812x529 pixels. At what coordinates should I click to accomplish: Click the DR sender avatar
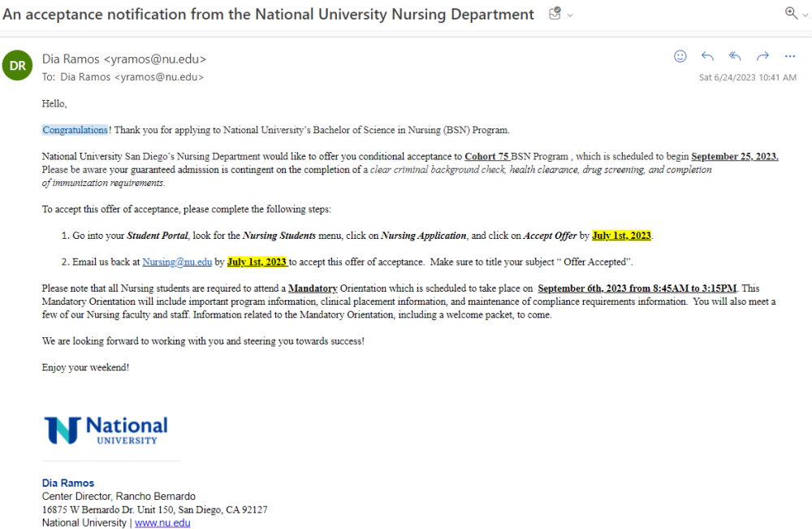click(18, 65)
